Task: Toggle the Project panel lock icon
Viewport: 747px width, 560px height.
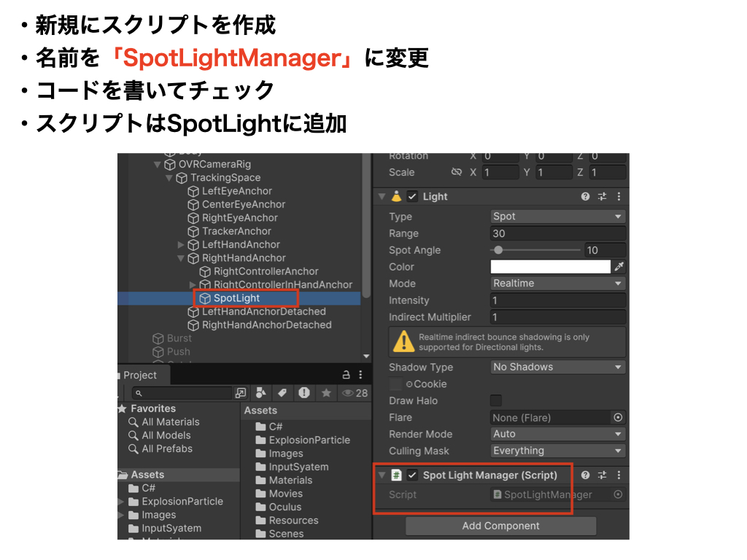Action: 347,375
